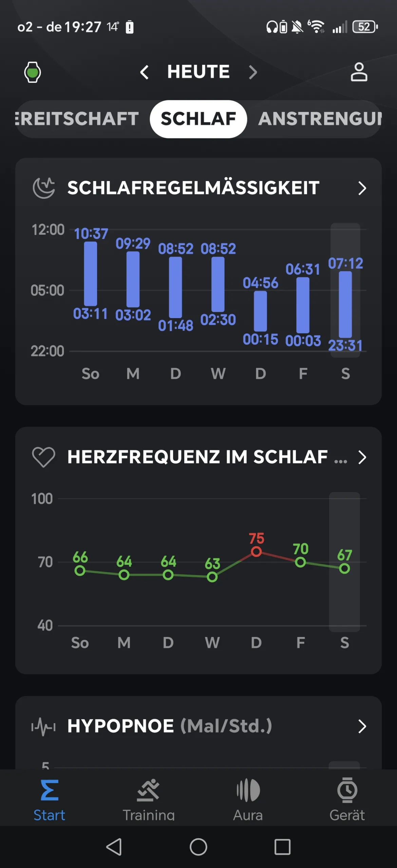Expand the Hypopnoe details chevron
This screenshot has height=868, width=397.
tap(362, 726)
